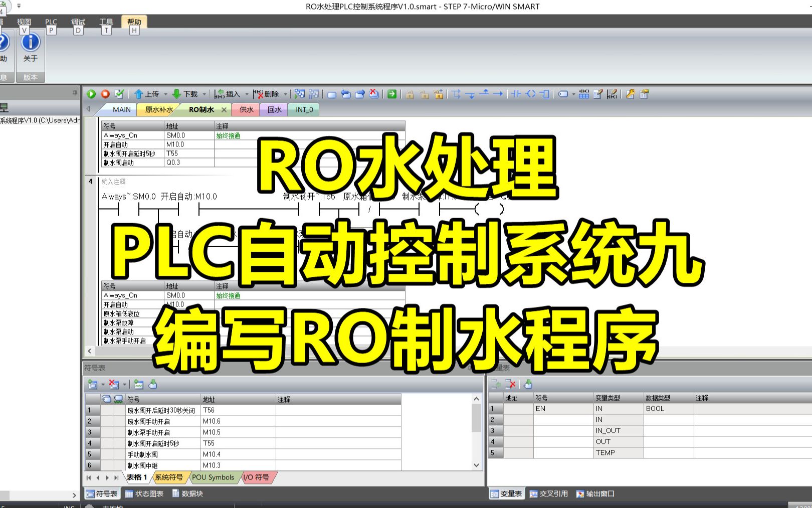Click the insert box icon
The height and width of the screenshot is (508, 812).
(544, 94)
